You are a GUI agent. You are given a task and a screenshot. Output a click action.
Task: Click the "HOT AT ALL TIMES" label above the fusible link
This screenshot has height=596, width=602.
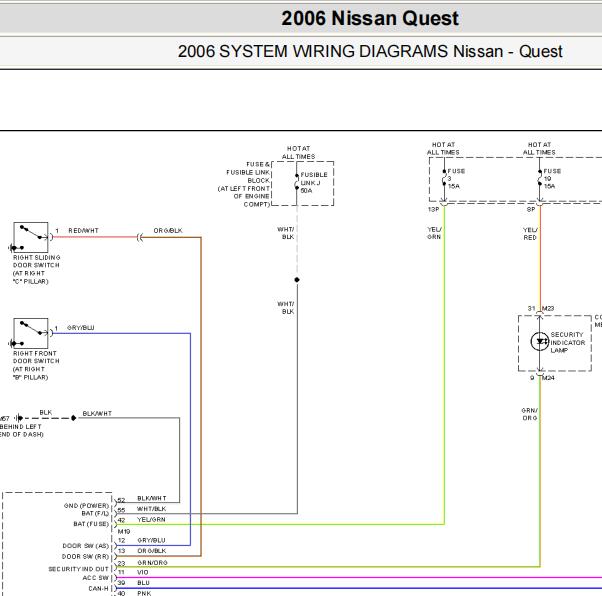click(298, 152)
